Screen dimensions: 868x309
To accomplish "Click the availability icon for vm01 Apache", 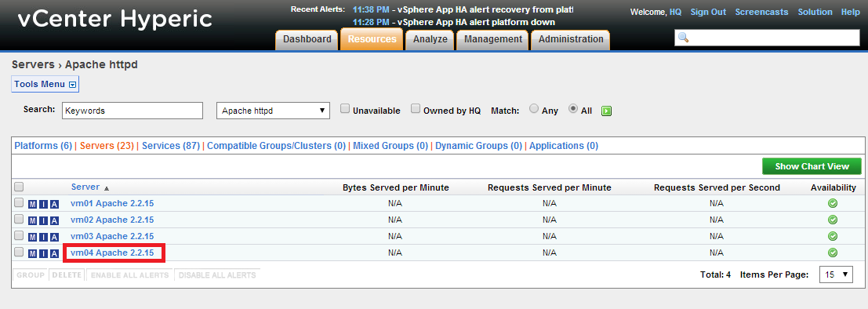I will click(x=833, y=203).
